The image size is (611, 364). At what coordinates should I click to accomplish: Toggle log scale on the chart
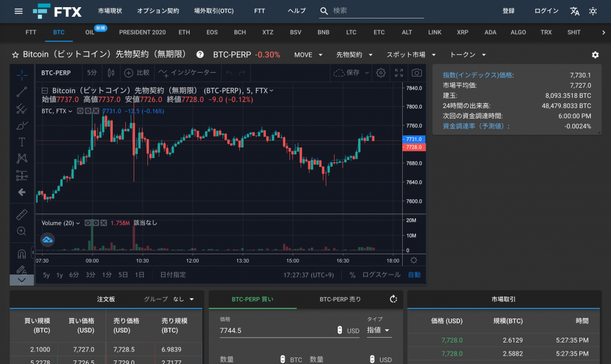coord(381,275)
